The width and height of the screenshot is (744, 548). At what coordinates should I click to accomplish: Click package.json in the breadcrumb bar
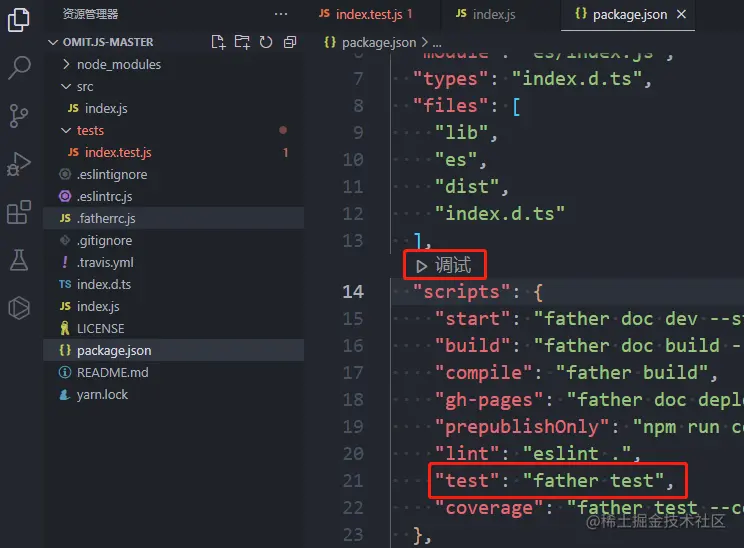[x=379, y=43]
